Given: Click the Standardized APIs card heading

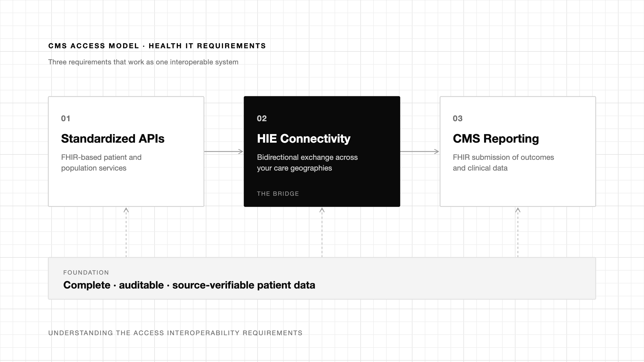Looking at the screenshot, I should (x=113, y=139).
